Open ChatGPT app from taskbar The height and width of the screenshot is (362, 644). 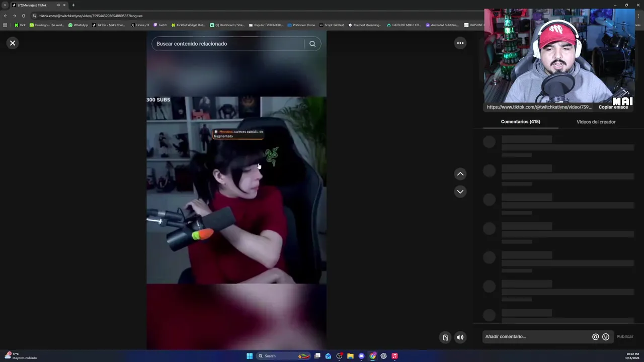click(x=383, y=356)
